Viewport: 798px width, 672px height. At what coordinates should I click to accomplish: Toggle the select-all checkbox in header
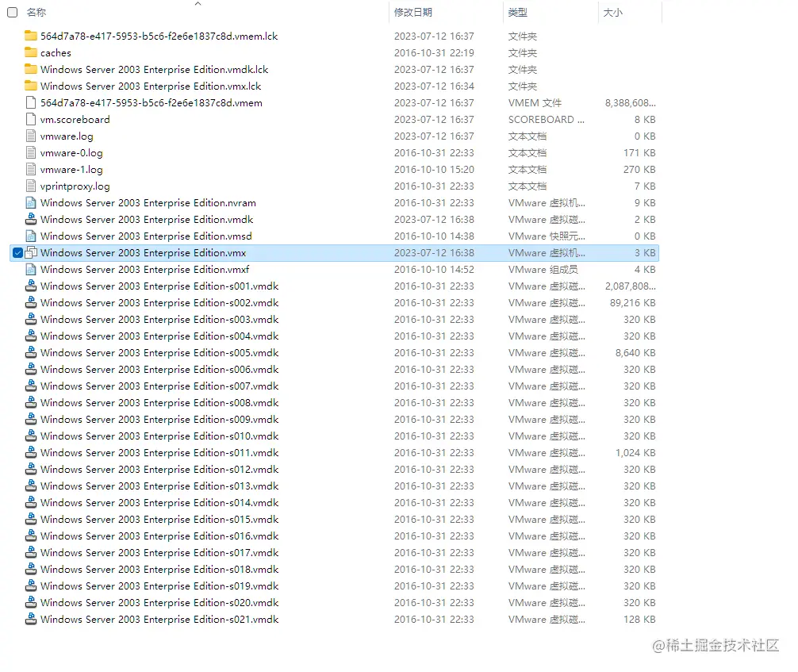coord(12,12)
